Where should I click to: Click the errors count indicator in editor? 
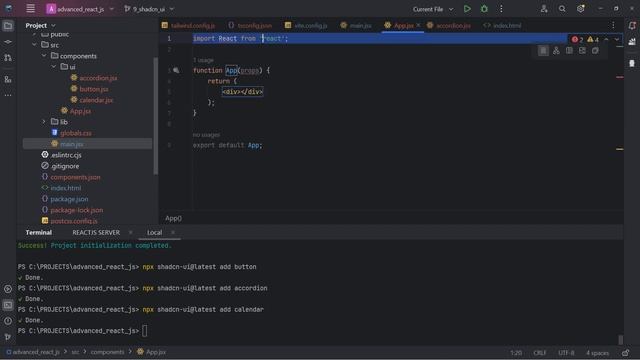pyautogui.click(x=577, y=40)
